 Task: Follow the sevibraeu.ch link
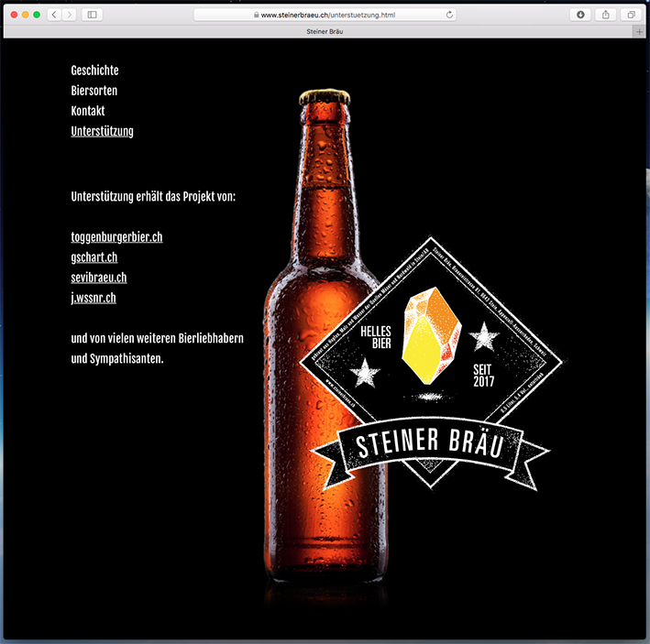[99, 278]
